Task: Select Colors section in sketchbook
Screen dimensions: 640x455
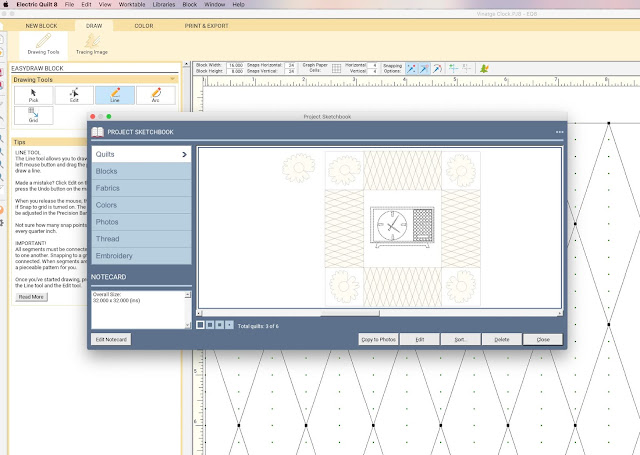Action: 141,205
